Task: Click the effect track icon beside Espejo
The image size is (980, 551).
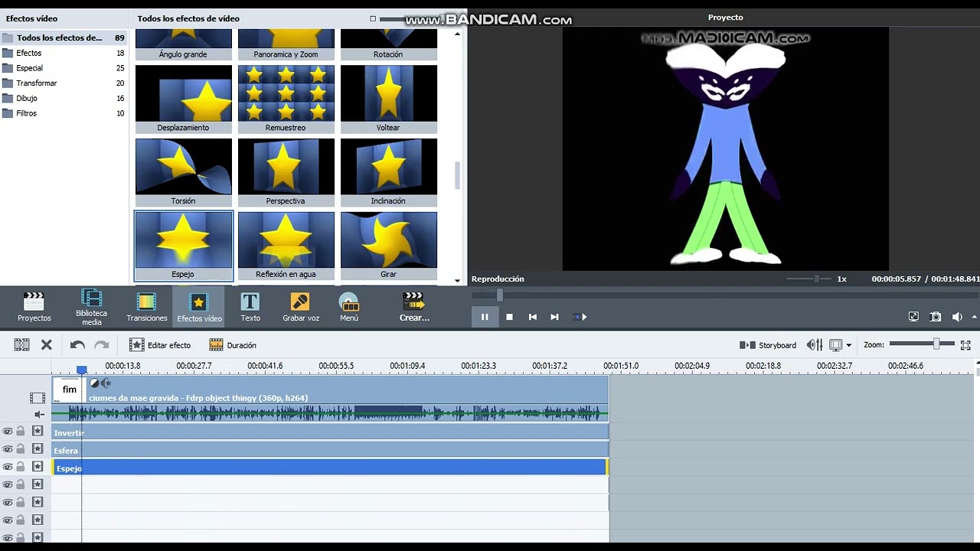Action: (x=37, y=467)
